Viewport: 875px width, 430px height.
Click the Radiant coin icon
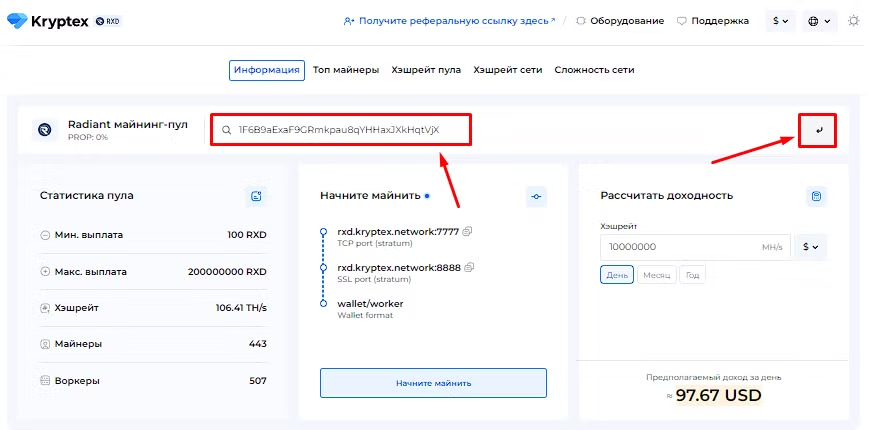click(x=45, y=130)
